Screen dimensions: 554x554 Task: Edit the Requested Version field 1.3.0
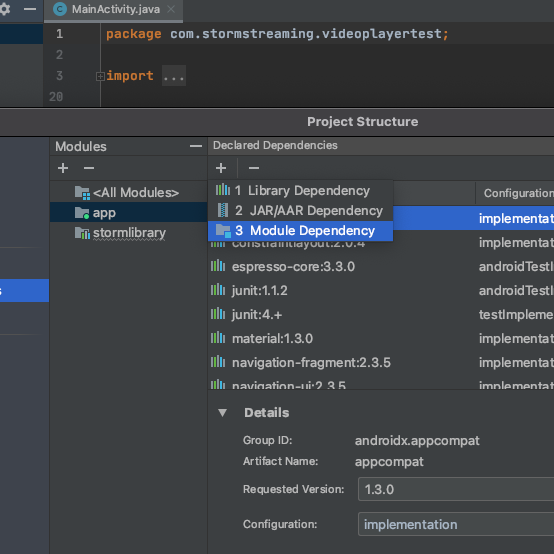pyautogui.click(x=456, y=489)
